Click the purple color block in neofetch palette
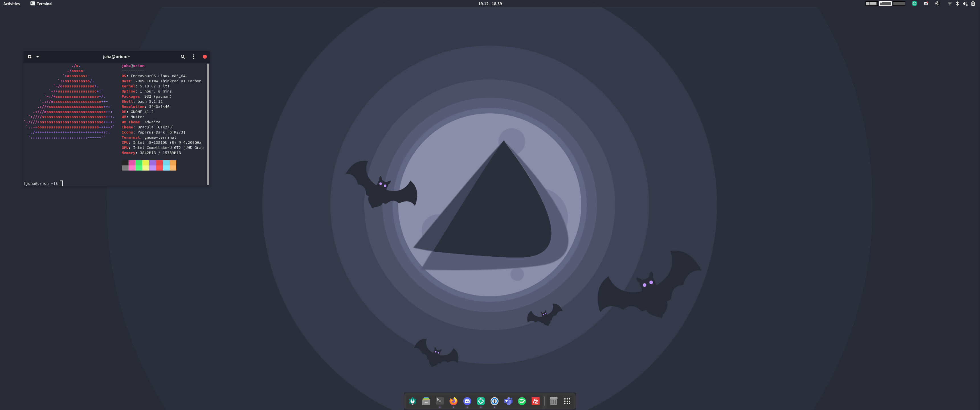This screenshot has height=410, width=980. tap(152, 165)
